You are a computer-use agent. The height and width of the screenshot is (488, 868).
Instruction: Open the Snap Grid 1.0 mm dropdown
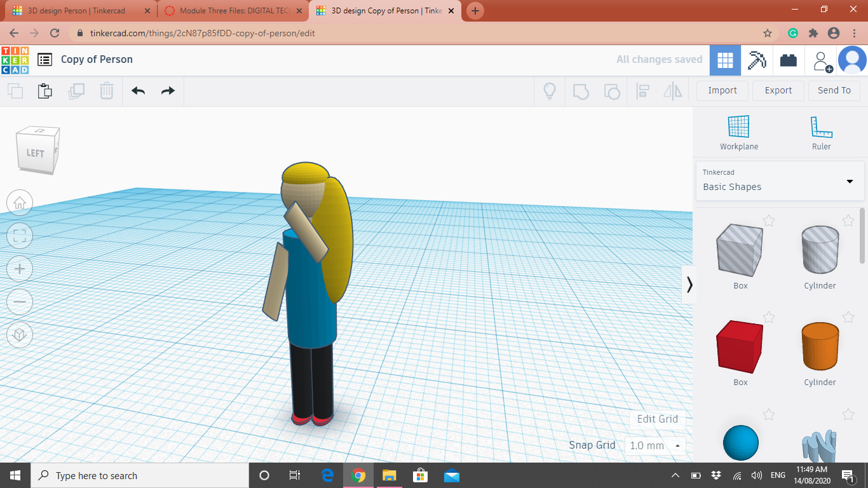click(655, 445)
